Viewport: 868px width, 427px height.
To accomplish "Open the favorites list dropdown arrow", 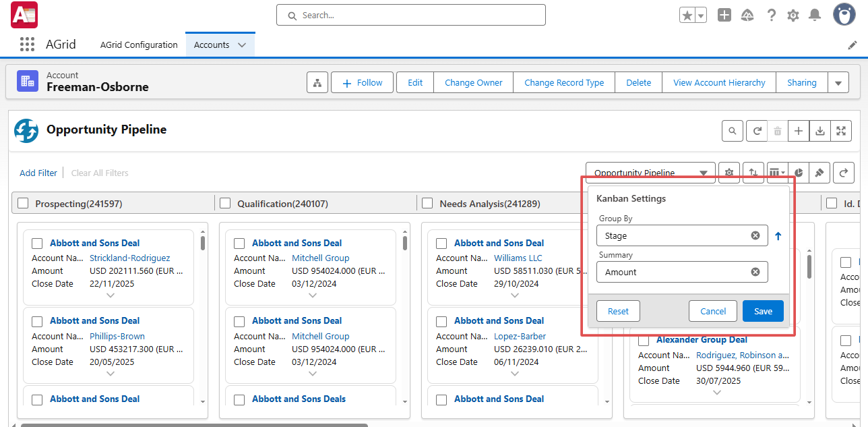I will point(701,15).
